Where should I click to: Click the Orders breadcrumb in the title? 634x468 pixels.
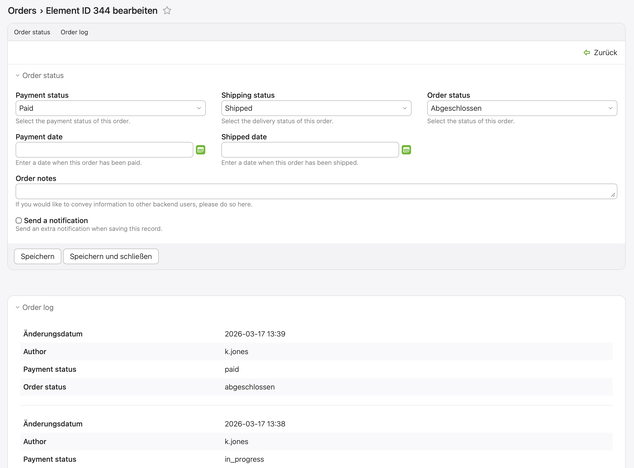point(22,11)
